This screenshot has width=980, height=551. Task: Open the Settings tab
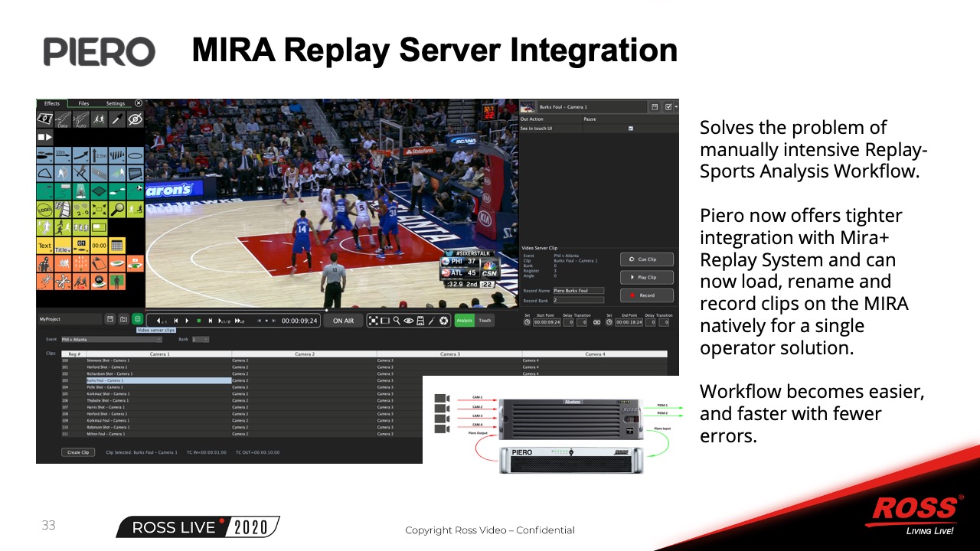[115, 103]
